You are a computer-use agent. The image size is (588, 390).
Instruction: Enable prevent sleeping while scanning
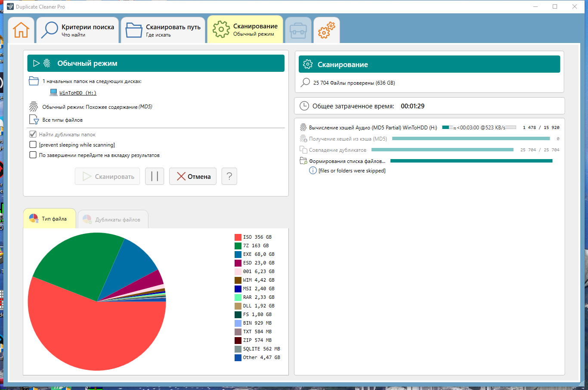tap(33, 144)
